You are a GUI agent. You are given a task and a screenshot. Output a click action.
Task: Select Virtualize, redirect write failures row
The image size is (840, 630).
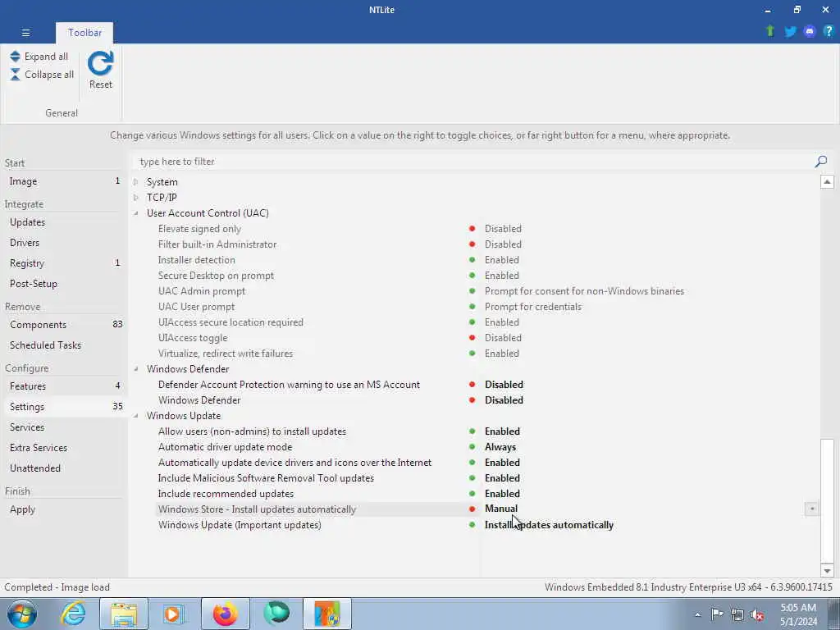[x=226, y=354]
